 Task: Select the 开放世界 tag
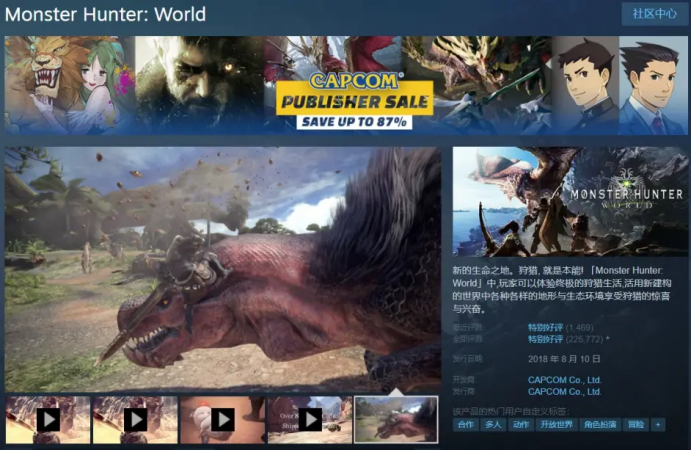(557, 425)
